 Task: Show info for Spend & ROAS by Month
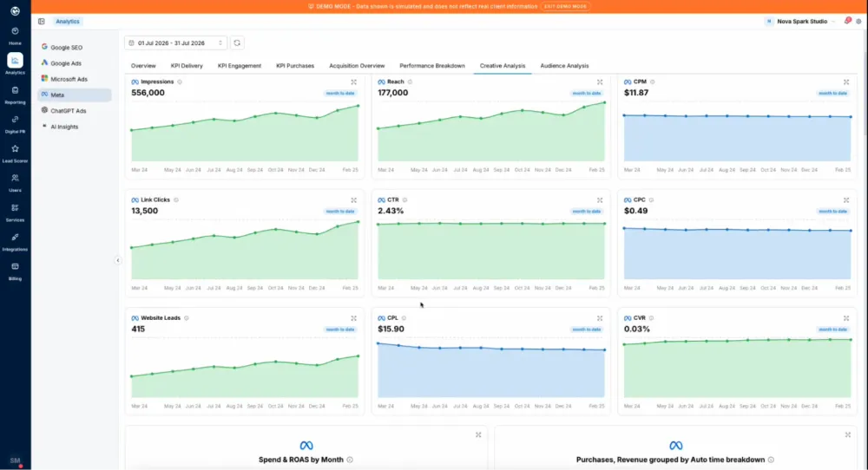coord(350,460)
